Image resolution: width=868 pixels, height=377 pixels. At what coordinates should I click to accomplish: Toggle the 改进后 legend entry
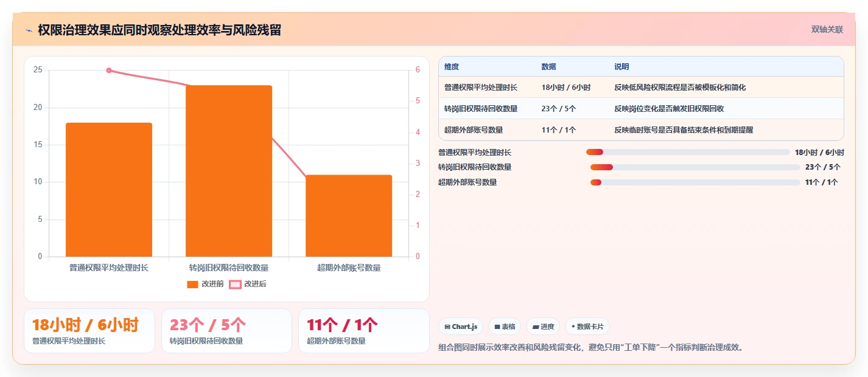tap(248, 284)
